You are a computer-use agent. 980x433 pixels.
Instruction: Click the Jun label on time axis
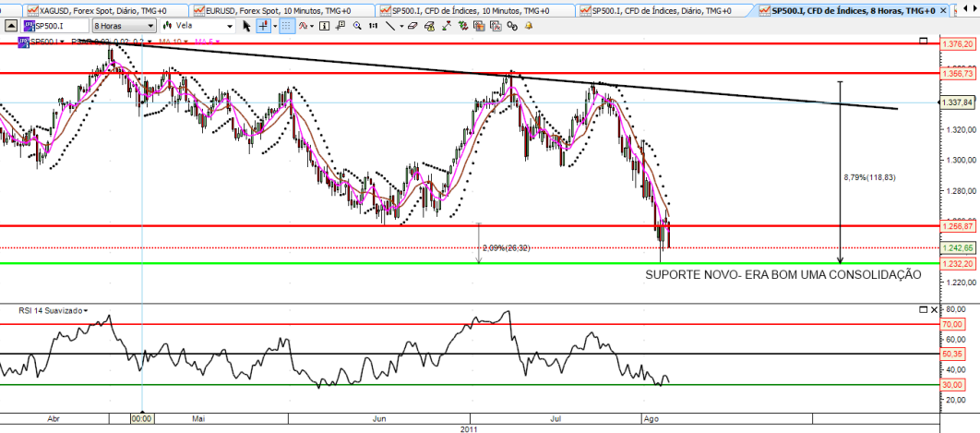tap(378, 416)
